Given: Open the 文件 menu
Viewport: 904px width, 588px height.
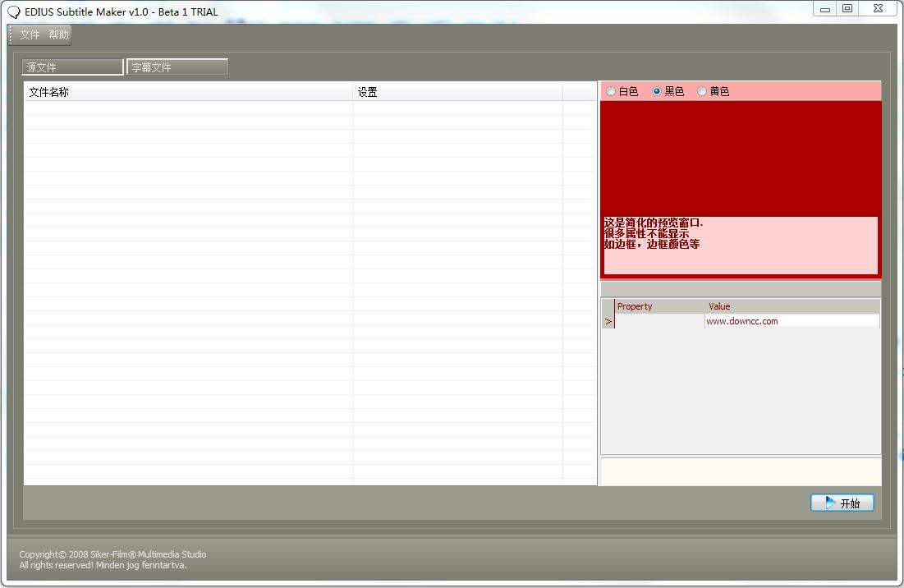Looking at the screenshot, I should pos(28,35).
